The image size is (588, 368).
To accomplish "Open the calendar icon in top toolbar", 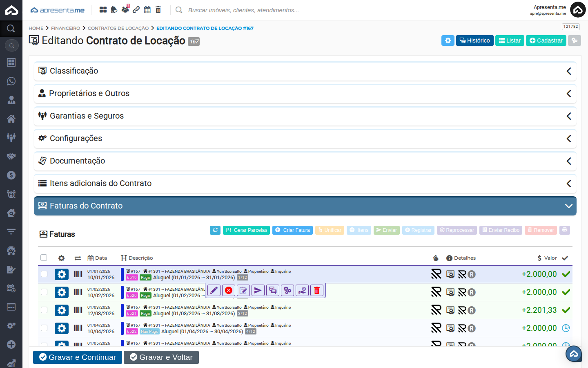I will pos(147,10).
